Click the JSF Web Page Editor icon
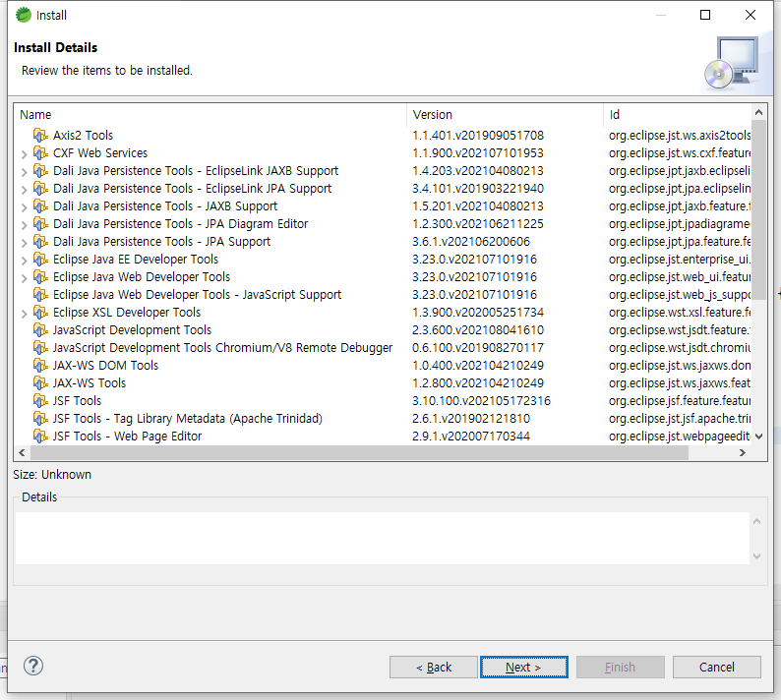This screenshot has height=700, width=781. [40, 436]
